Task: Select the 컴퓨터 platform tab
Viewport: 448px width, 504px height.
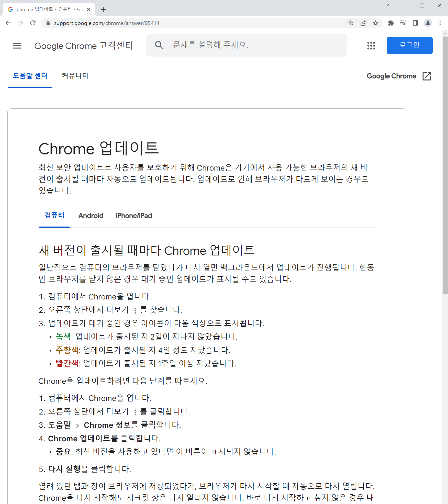Action: (x=54, y=216)
